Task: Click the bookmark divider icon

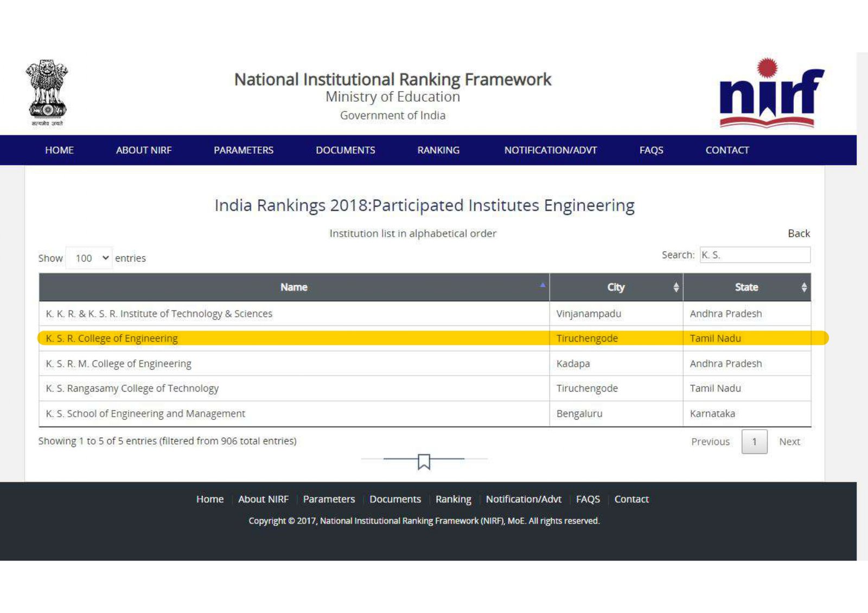Action: [x=424, y=461]
